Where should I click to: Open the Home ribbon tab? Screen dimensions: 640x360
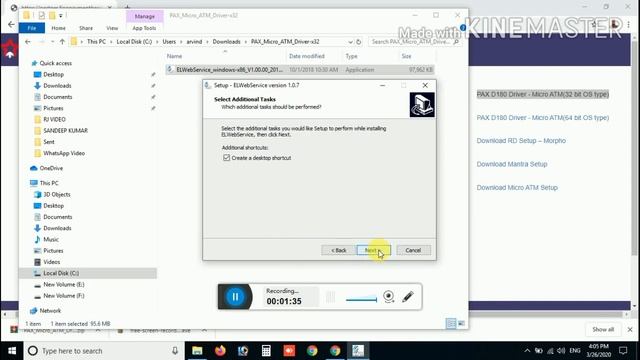pyautogui.click(x=58, y=28)
